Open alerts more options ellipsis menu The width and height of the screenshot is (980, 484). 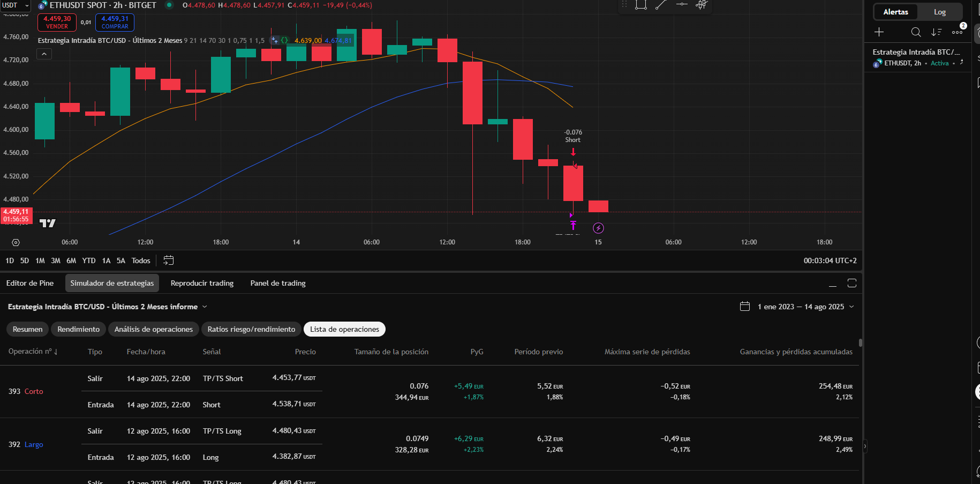(957, 32)
